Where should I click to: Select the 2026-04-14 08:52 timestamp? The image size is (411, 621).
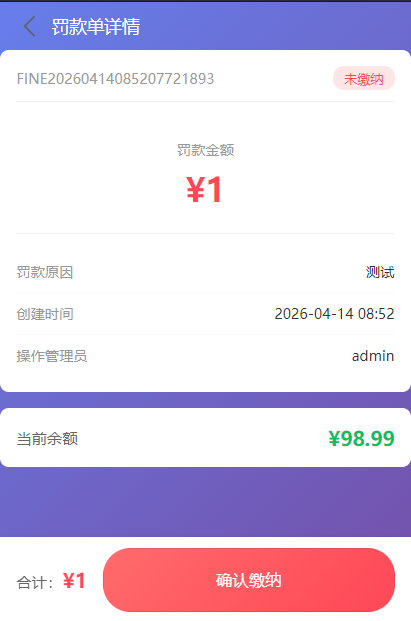(335, 314)
